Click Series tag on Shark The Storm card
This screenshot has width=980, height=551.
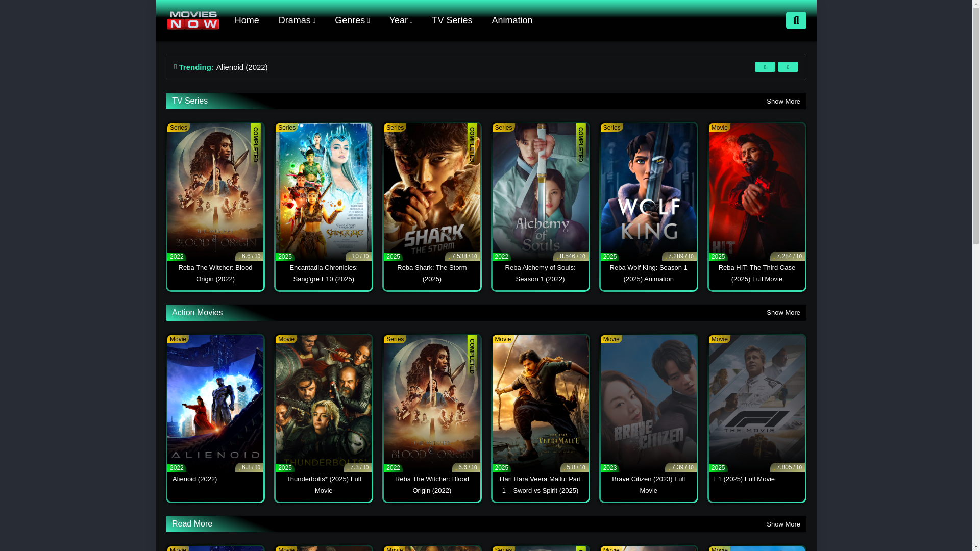click(395, 128)
